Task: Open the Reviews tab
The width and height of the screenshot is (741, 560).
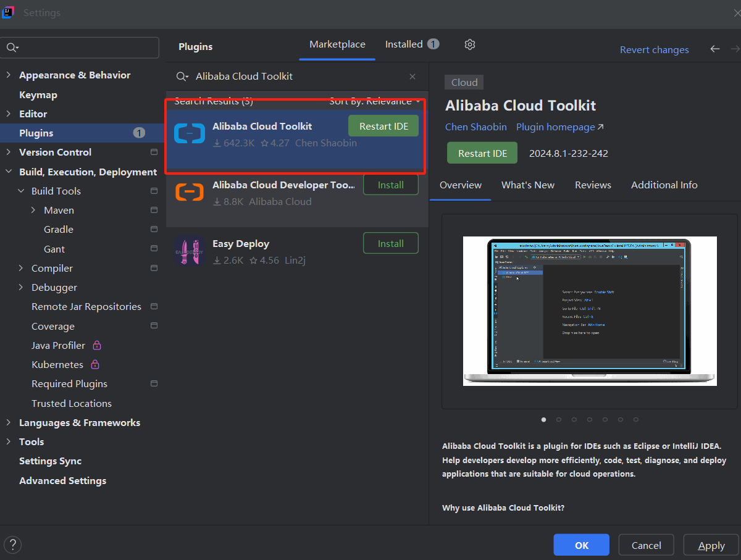Action: pyautogui.click(x=593, y=185)
